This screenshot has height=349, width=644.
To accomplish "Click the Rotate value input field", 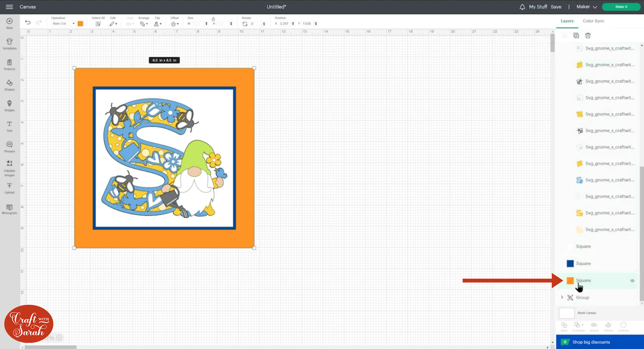I will [256, 24].
